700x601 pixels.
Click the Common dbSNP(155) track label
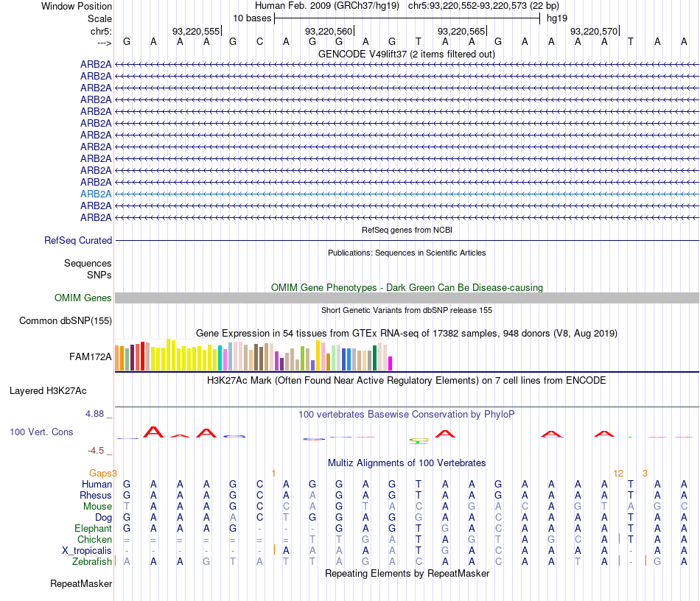(66, 321)
